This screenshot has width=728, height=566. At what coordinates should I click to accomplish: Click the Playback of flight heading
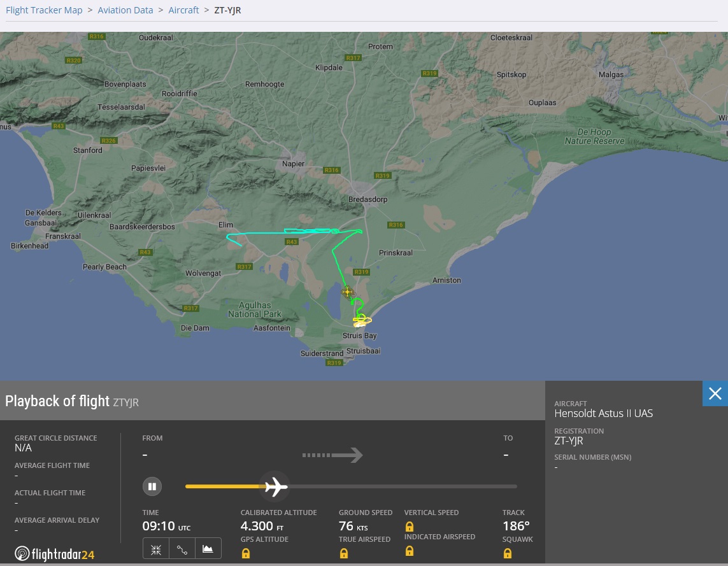pyautogui.click(x=57, y=401)
